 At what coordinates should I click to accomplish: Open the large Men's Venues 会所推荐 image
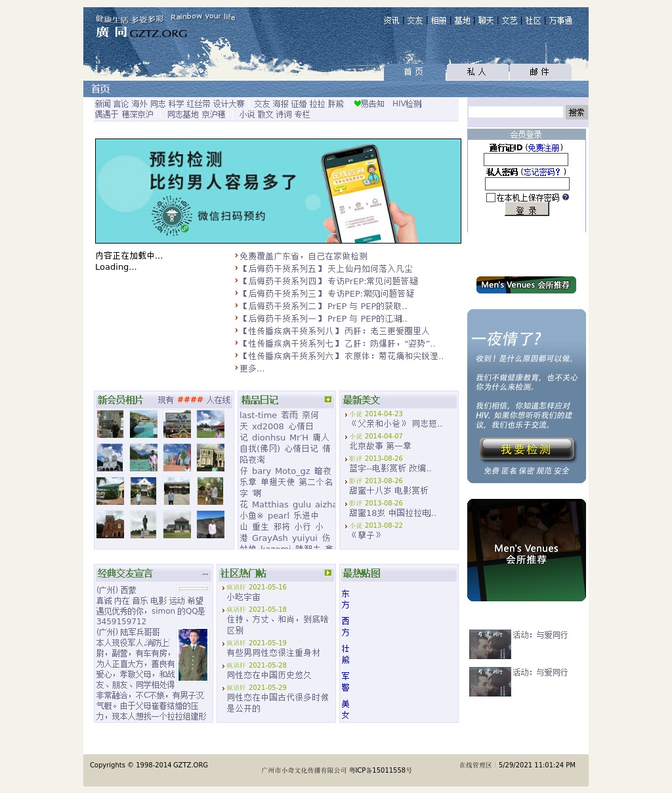pyautogui.click(x=526, y=550)
